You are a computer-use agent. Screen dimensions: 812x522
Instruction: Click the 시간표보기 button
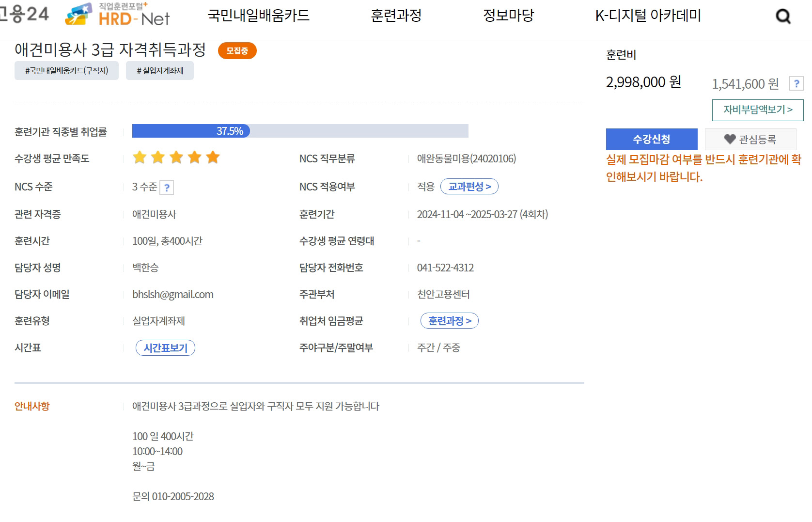coord(165,348)
